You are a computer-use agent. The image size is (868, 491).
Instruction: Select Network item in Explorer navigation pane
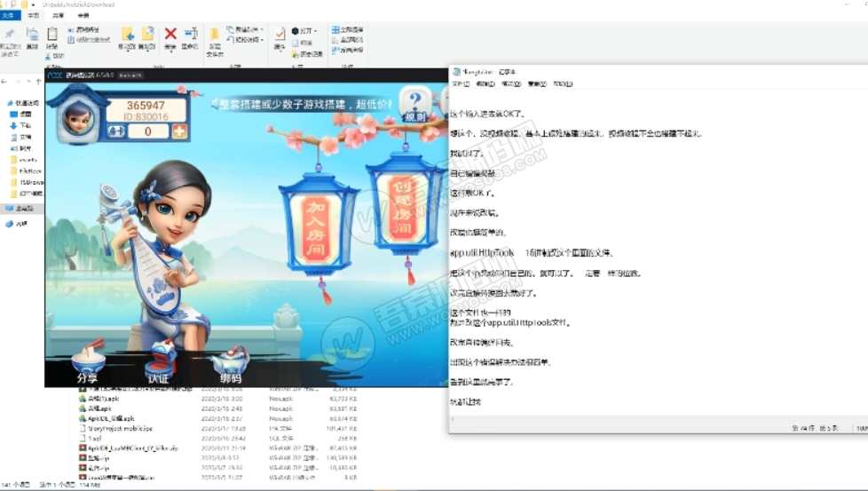(18, 224)
